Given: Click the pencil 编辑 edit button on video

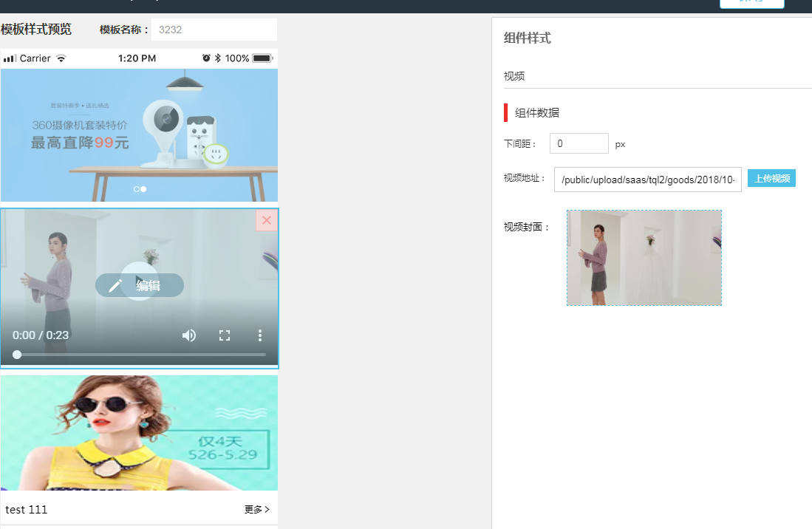Looking at the screenshot, I should [x=140, y=286].
